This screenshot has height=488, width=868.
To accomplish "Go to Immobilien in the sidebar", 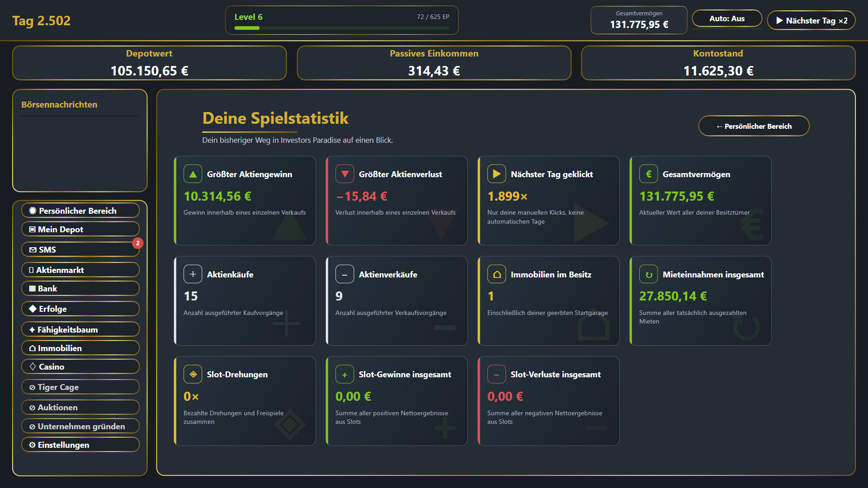I will [x=80, y=348].
